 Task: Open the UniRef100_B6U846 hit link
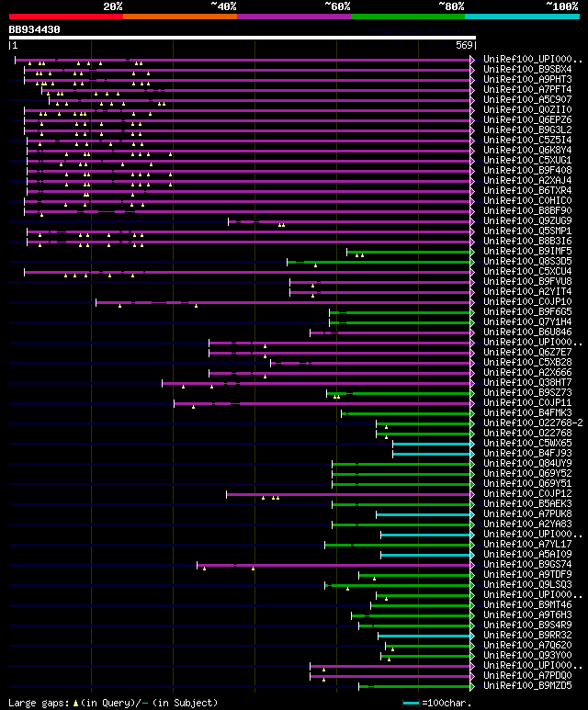click(527, 332)
